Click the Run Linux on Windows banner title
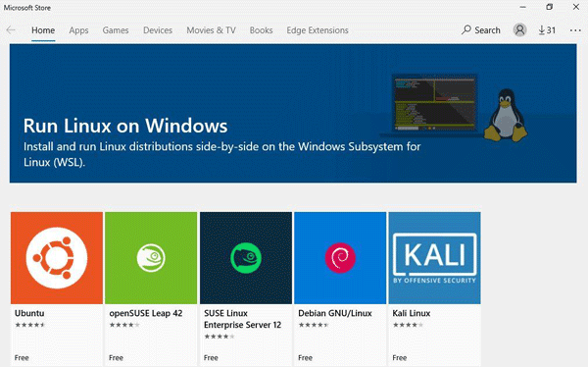Screen dimensions: 588x367 click(x=125, y=126)
